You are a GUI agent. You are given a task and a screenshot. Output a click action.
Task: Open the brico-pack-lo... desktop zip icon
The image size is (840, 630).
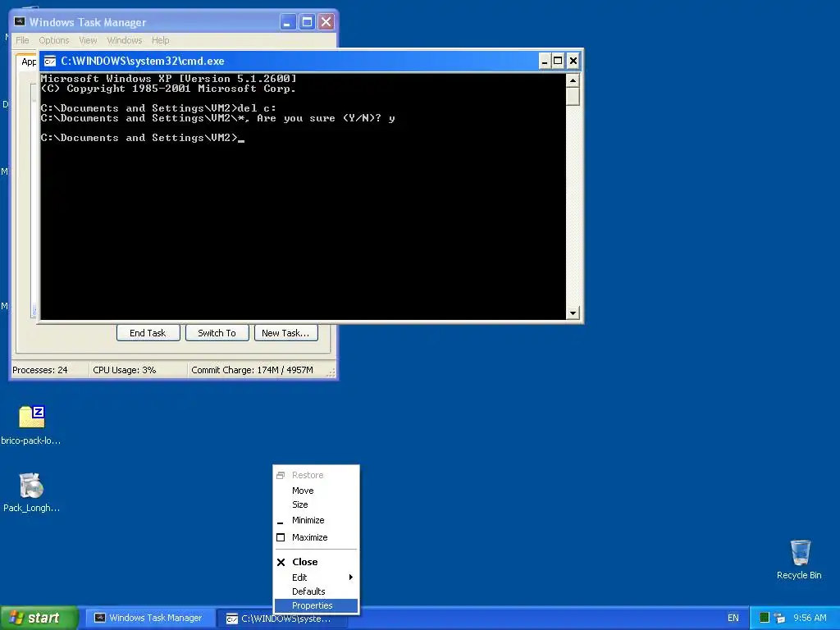tap(32, 418)
